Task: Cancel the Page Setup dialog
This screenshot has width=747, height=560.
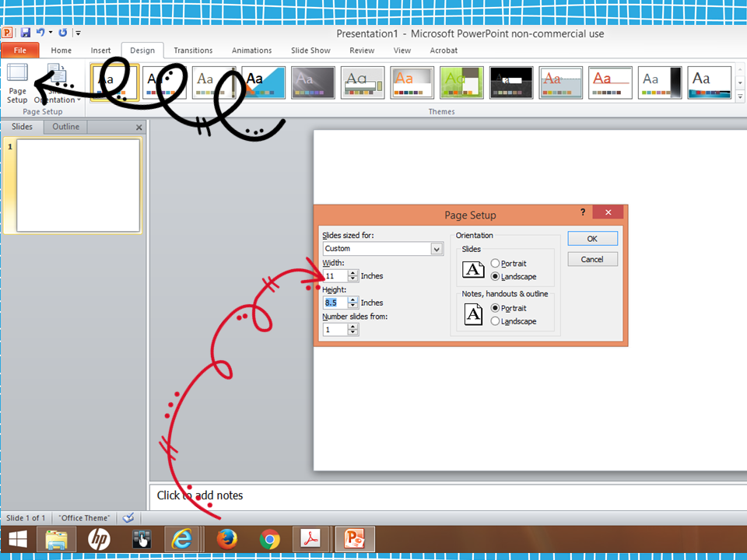Action: (593, 260)
